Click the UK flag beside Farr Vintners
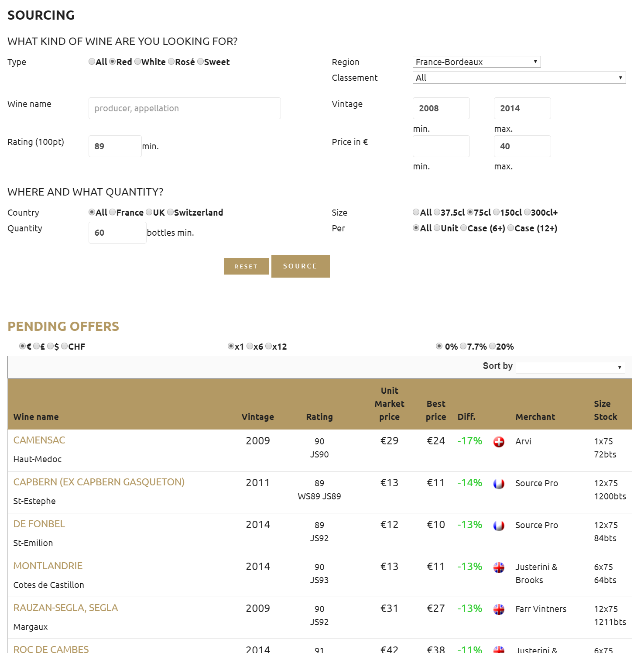This screenshot has height=653, width=644. point(499,609)
